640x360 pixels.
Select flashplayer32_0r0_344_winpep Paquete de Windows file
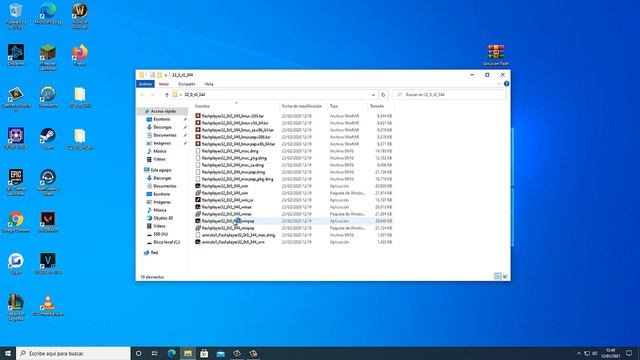(x=228, y=228)
